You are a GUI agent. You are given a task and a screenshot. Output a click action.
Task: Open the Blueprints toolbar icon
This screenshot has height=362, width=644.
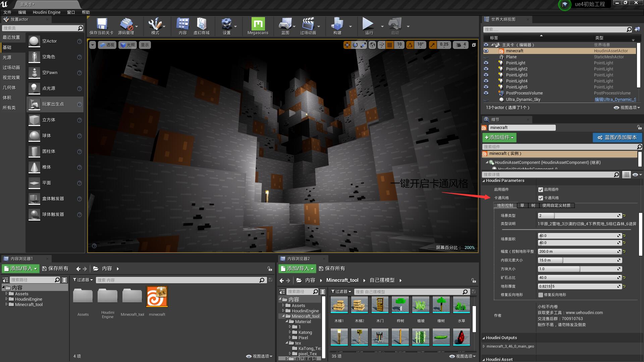285,24
